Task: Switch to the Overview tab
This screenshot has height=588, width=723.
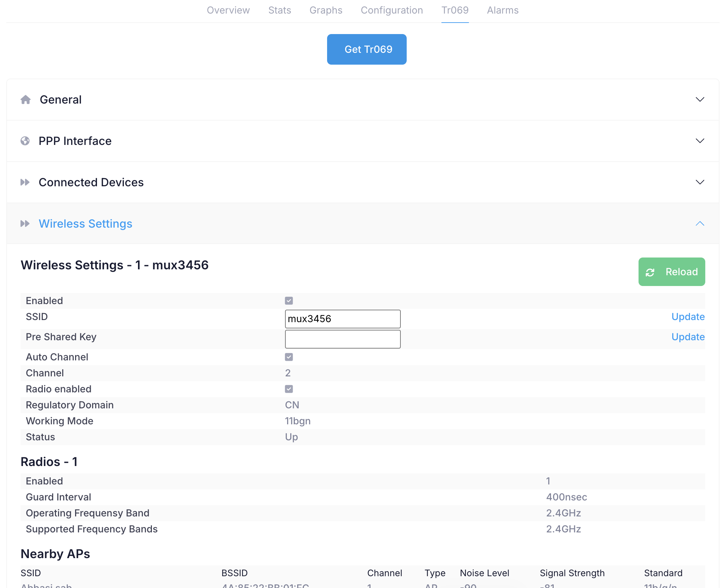Action: [x=228, y=10]
